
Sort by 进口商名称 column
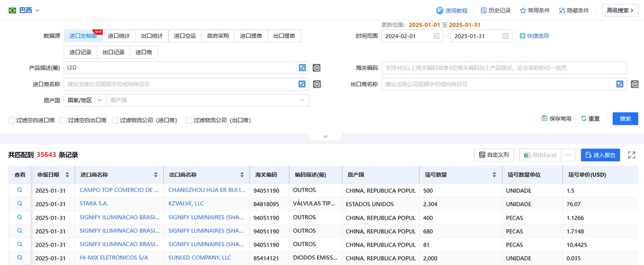pyautogui.click(x=156, y=175)
